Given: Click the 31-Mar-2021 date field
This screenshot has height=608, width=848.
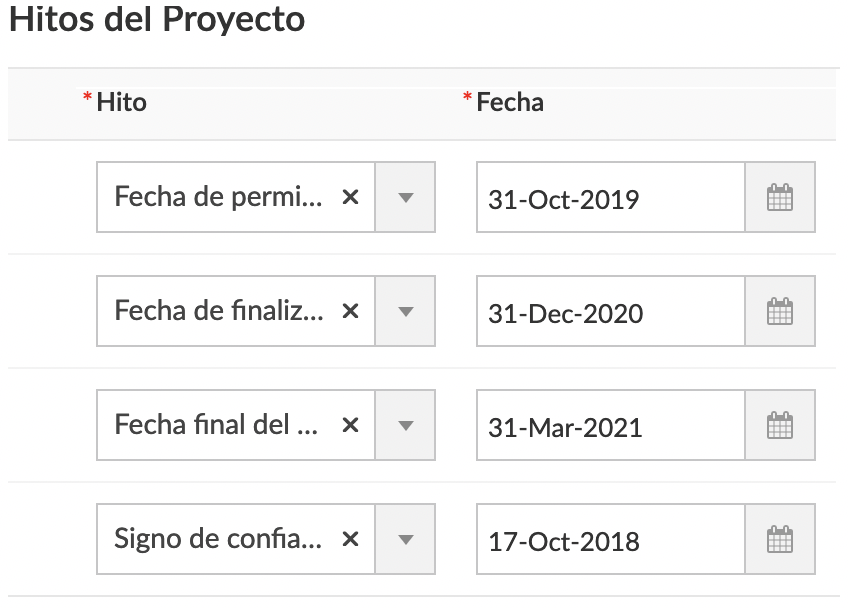Looking at the screenshot, I should (x=611, y=426).
